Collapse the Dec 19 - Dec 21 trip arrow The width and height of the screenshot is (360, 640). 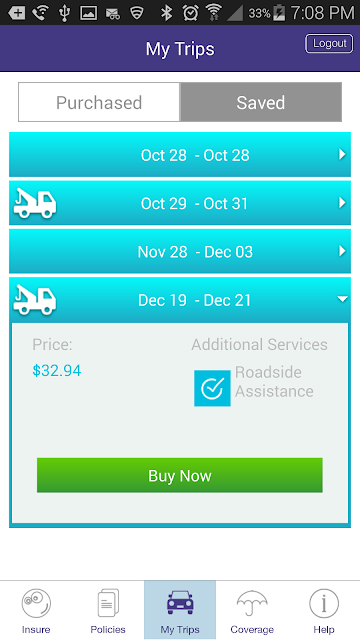(342, 299)
